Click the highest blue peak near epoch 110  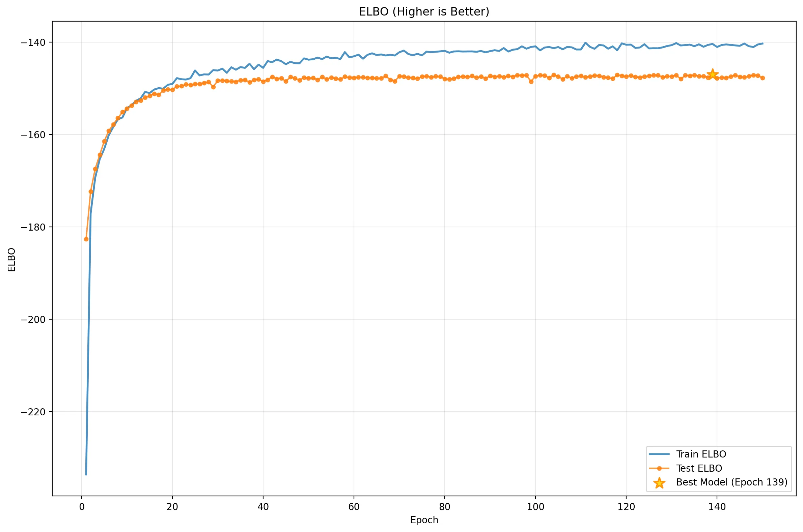585,43
